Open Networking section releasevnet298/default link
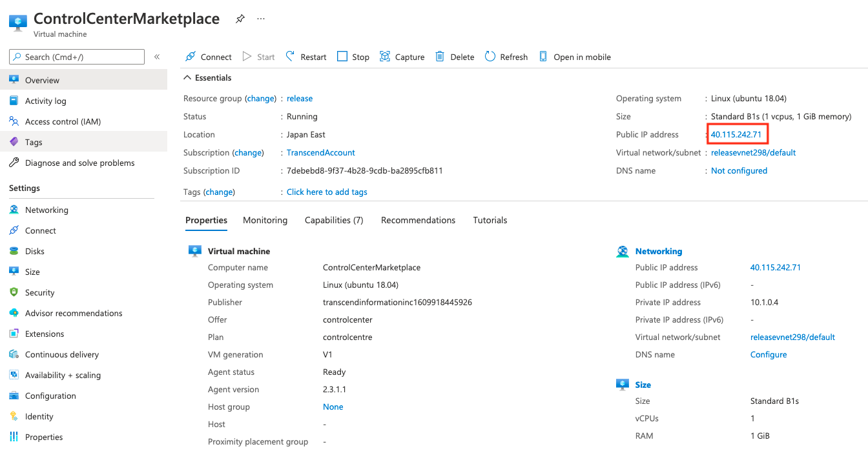This screenshot has height=451, width=868. [792, 337]
